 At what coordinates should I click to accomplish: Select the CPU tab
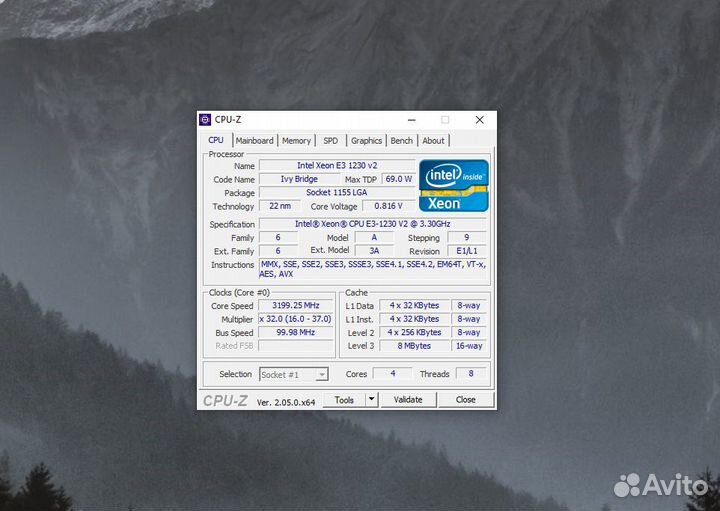pyautogui.click(x=216, y=140)
